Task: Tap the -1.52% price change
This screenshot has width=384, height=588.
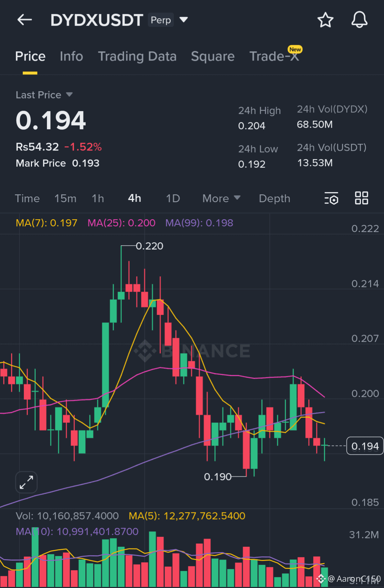Action: pyautogui.click(x=83, y=147)
